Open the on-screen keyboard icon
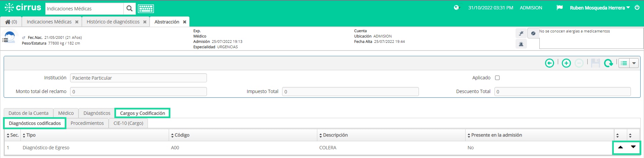 coord(146,9)
